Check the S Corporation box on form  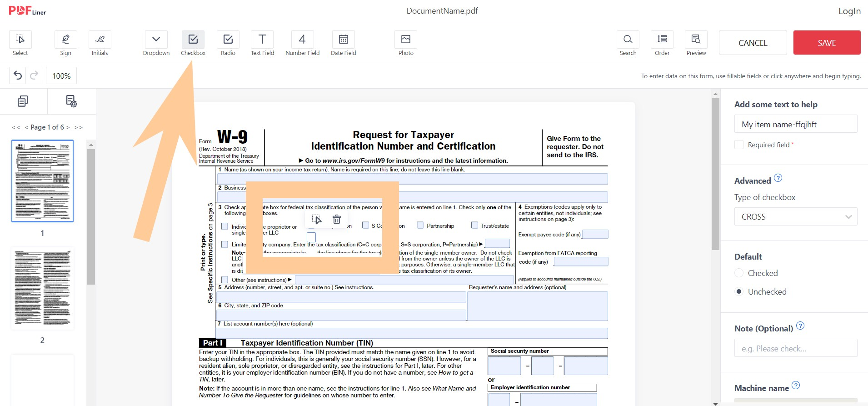pos(365,225)
